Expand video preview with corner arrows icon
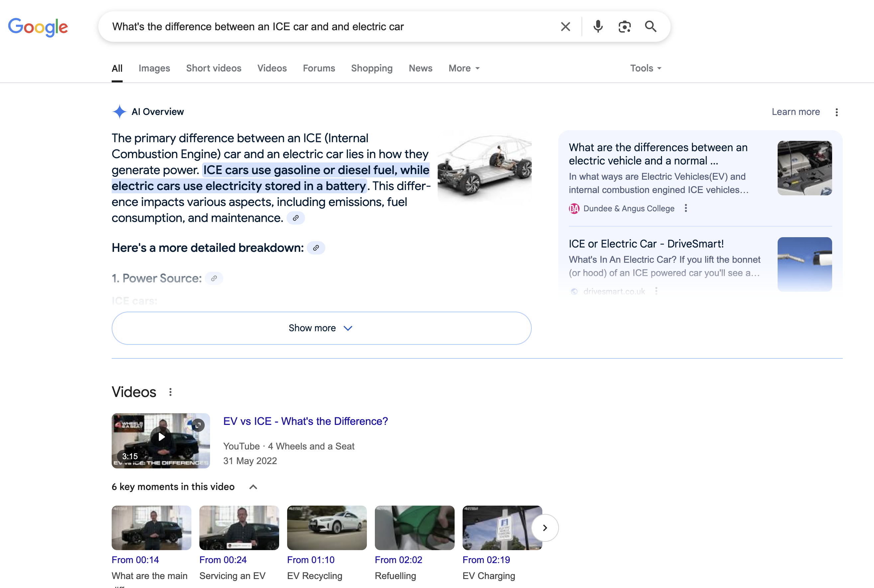The width and height of the screenshot is (874, 588). pos(198,425)
